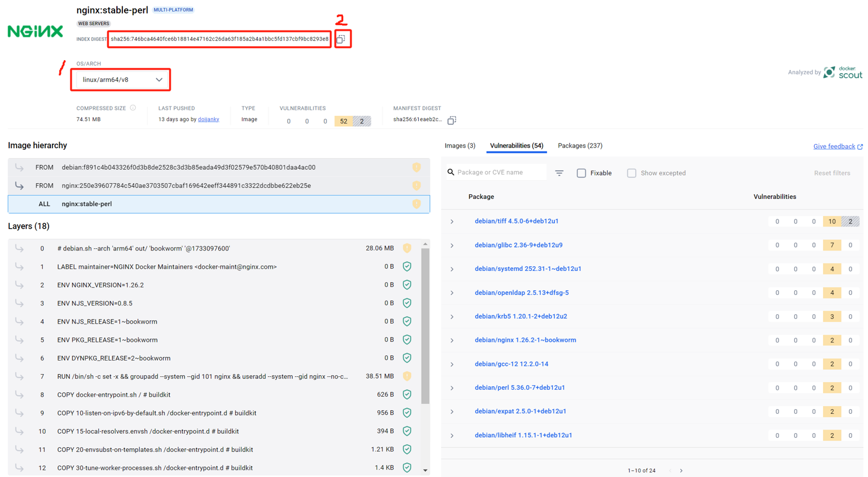Click Reset filters

point(832,173)
